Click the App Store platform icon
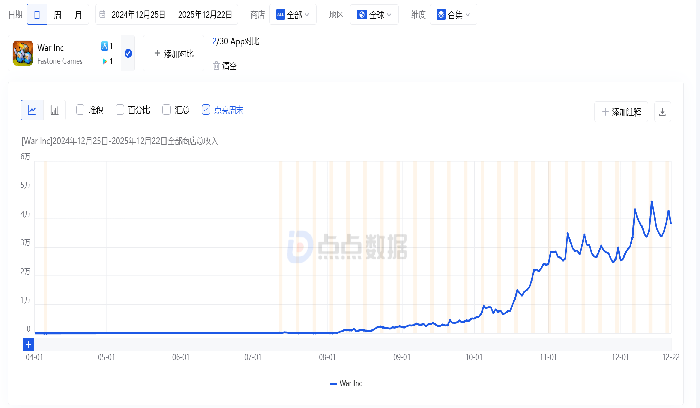Screen dimensions: 700x408 105,46
